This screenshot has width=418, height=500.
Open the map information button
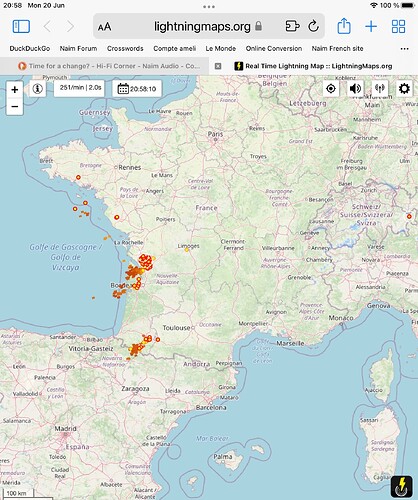(37, 89)
